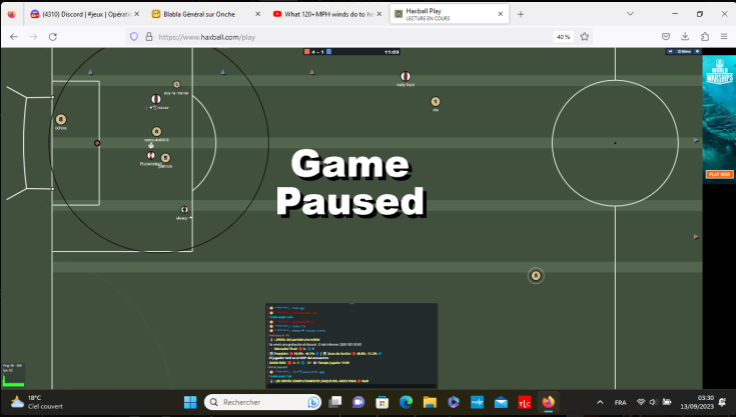Image resolution: width=736 pixels, height=417 pixels.
Task: Open the Teams chat taskbar icon
Action: coord(358,402)
